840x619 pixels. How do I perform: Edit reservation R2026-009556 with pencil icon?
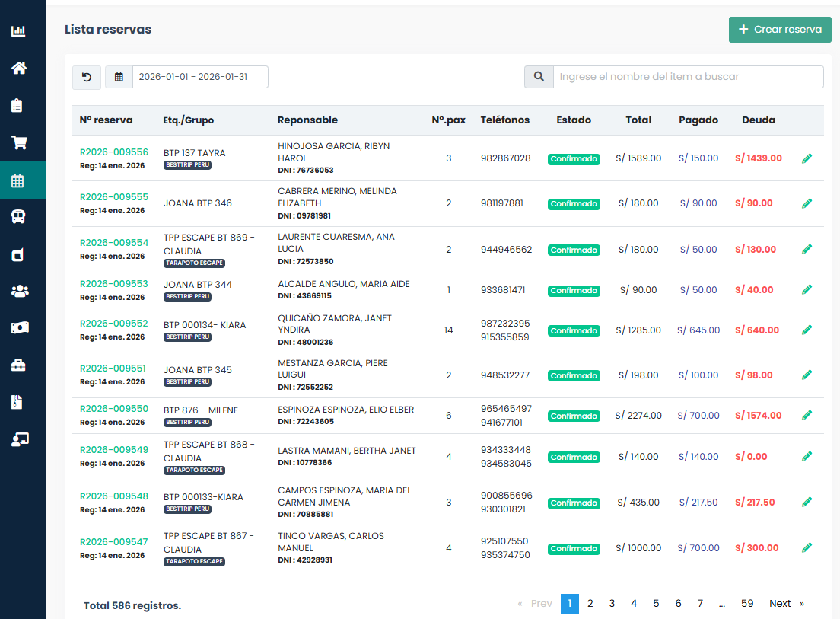[807, 158]
